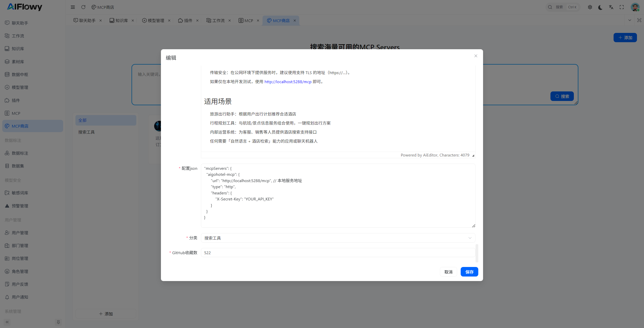Open the 聊天助手 section in the sidebar
The width and height of the screenshot is (644, 328).
[x=19, y=23]
